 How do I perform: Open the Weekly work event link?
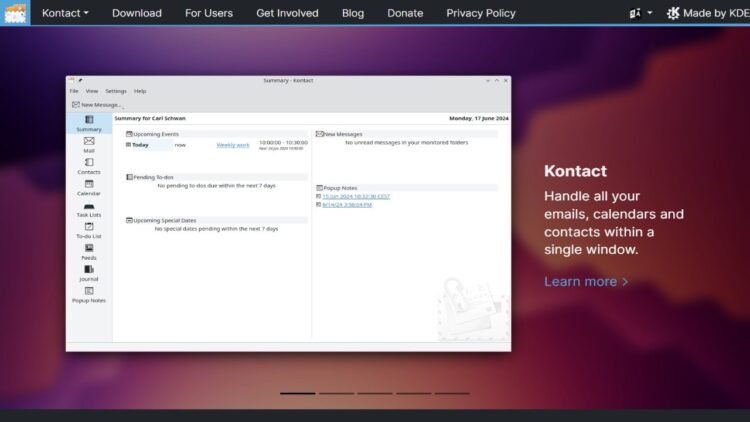pyautogui.click(x=233, y=145)
